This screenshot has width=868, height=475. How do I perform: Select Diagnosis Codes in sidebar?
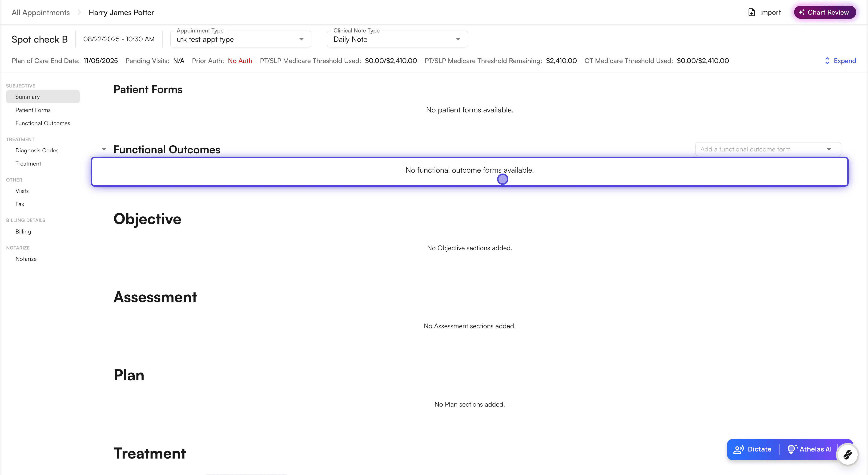[37, 150]
